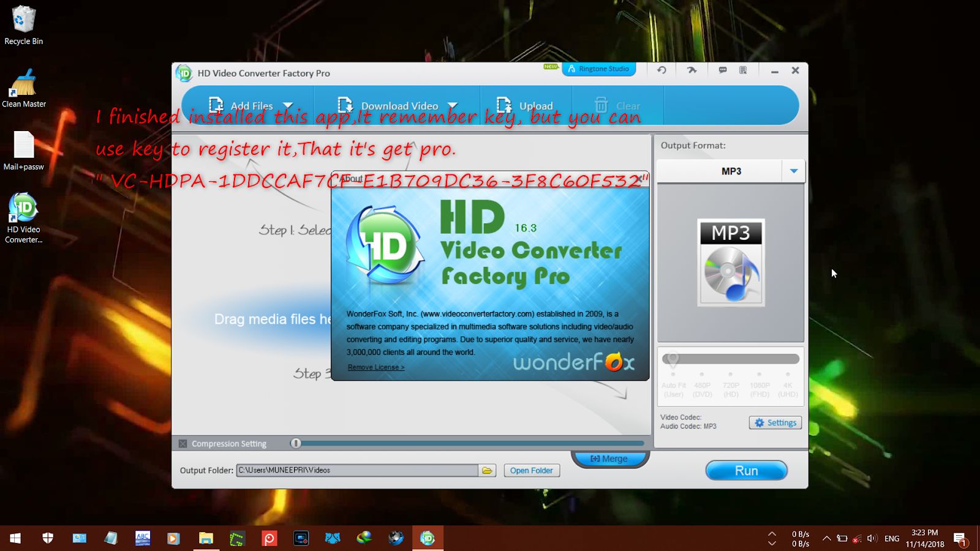Click the Remove License link
The height and width of the screenshot is (551, 980).
tap(376, 367)
